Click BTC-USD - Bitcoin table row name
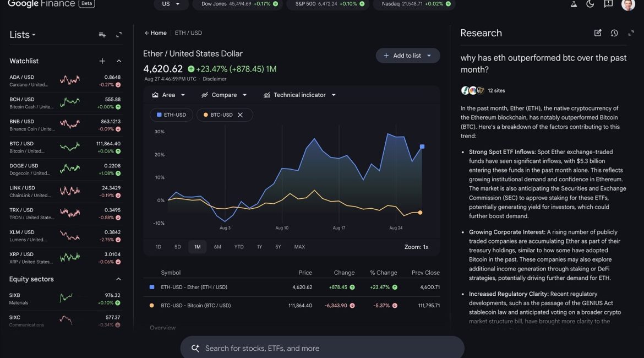Viewport: 644px width, 358px height. (x=196, y=305)
